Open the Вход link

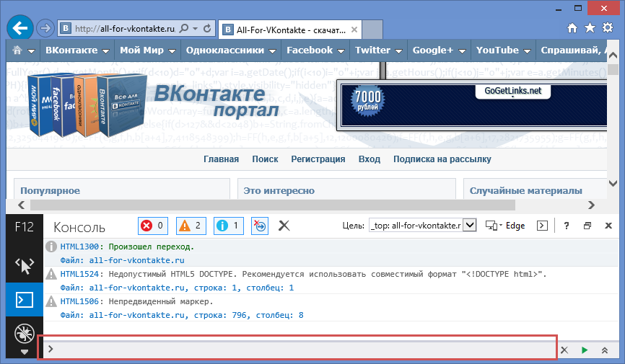(x=369, y=159)
